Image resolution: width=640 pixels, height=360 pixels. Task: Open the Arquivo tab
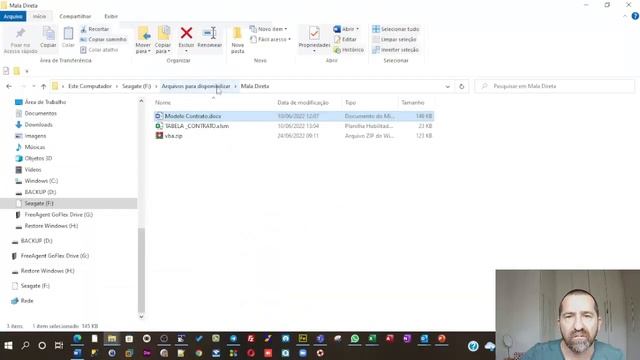pos(13,16)
